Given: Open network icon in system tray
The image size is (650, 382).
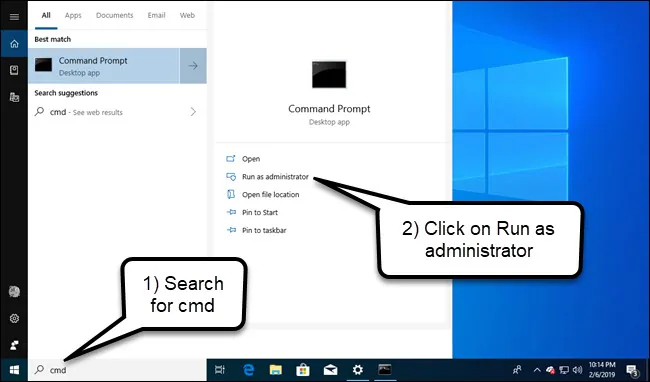Looking at the screenshot, I should [x=564, y=370].
